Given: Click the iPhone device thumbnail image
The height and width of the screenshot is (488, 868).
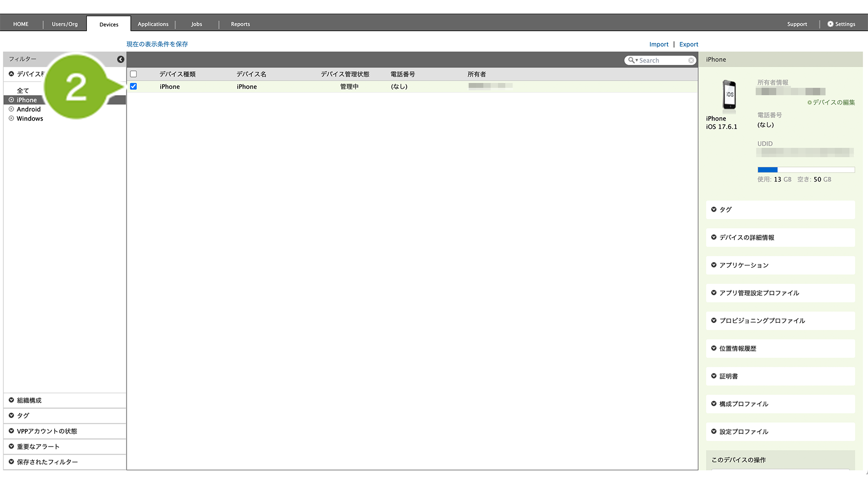Looking at the screenshot, I should click(729, 95).
